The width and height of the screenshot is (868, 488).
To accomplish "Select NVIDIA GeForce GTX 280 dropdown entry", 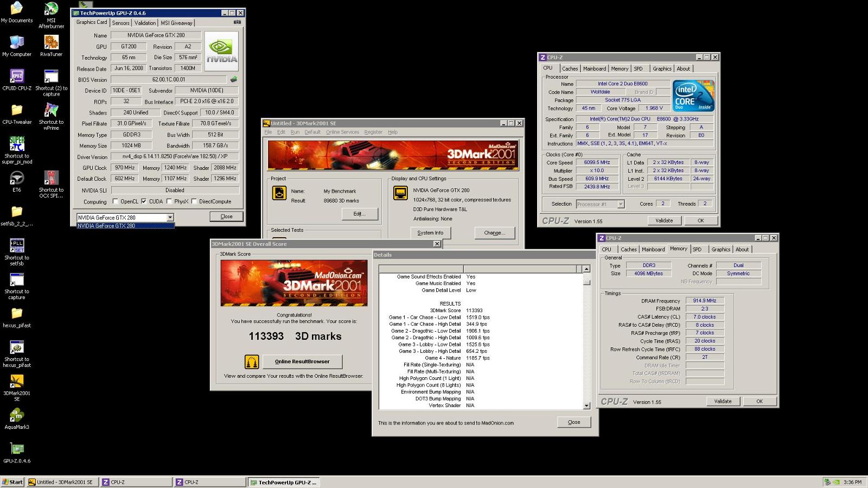I will click(125, 226).
